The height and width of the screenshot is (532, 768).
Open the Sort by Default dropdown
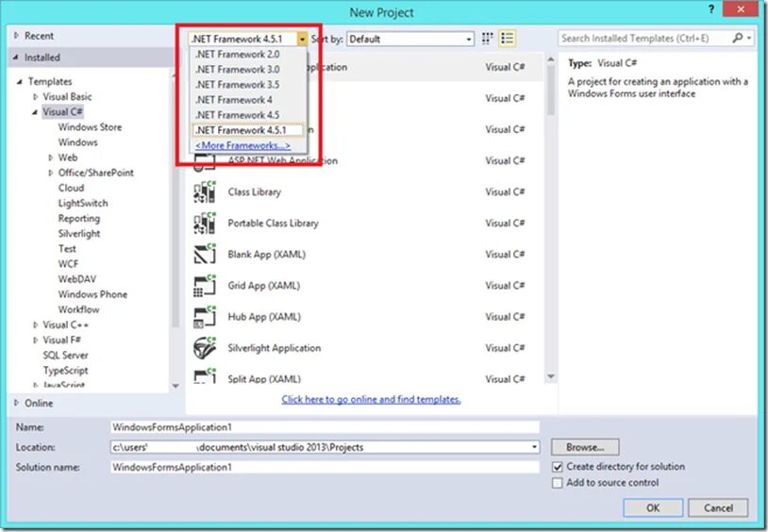coord(410,39)
